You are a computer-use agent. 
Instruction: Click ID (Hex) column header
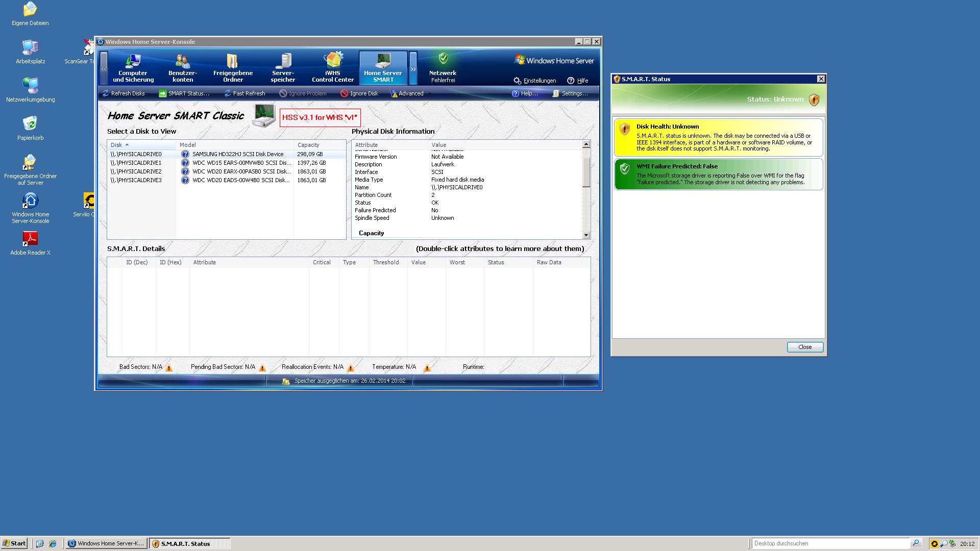pyautogui.click(x=173, y=262)
